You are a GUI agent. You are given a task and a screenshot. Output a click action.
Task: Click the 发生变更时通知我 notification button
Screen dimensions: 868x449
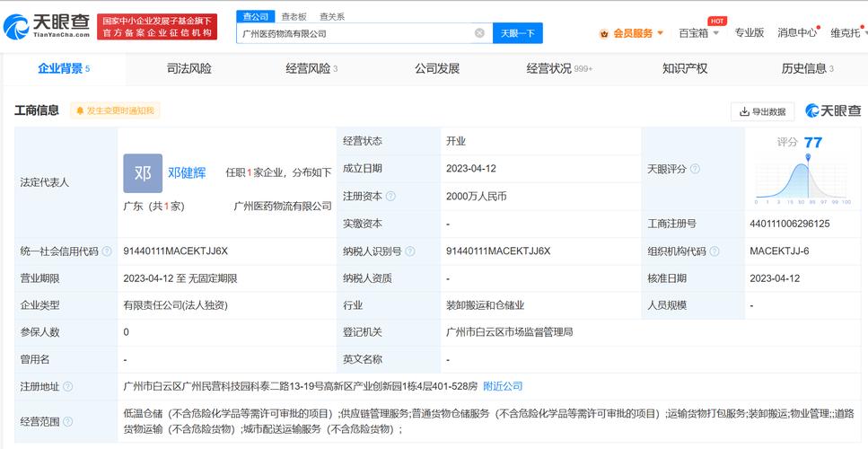[115, 110]
